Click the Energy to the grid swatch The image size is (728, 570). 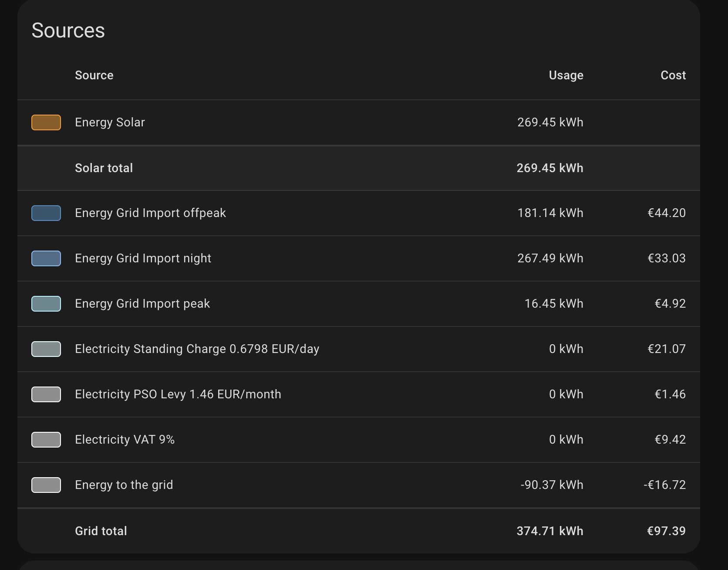pyautogui.click(x=46, y=485)
